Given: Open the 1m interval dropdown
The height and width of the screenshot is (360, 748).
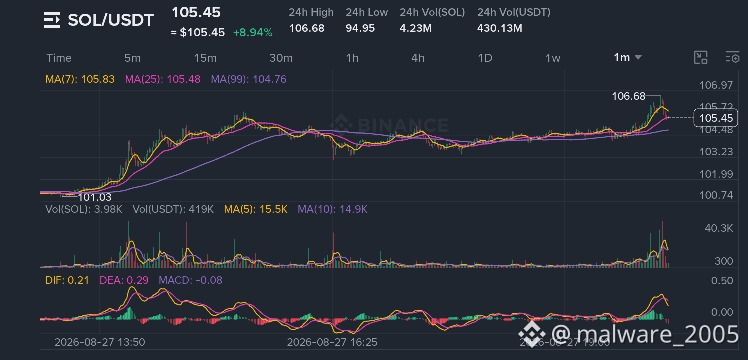Looking at the screenshot, I should (627, 58).
